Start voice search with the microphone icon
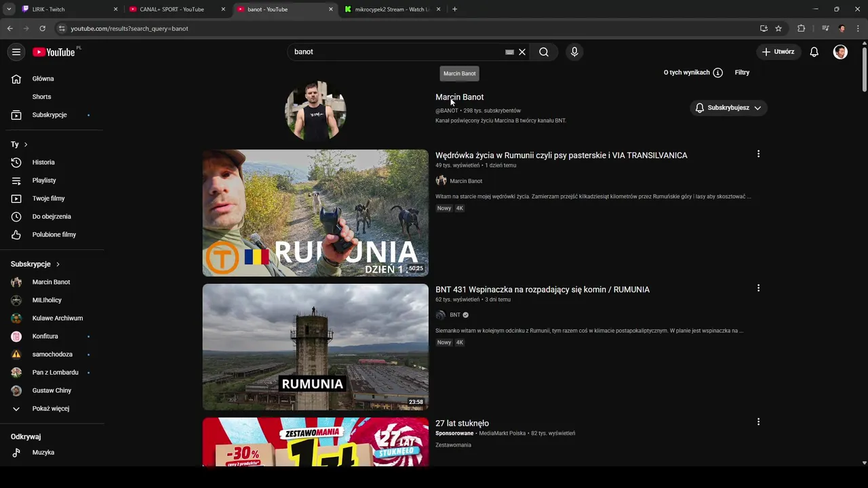868x488 pixels. [574, 52]
